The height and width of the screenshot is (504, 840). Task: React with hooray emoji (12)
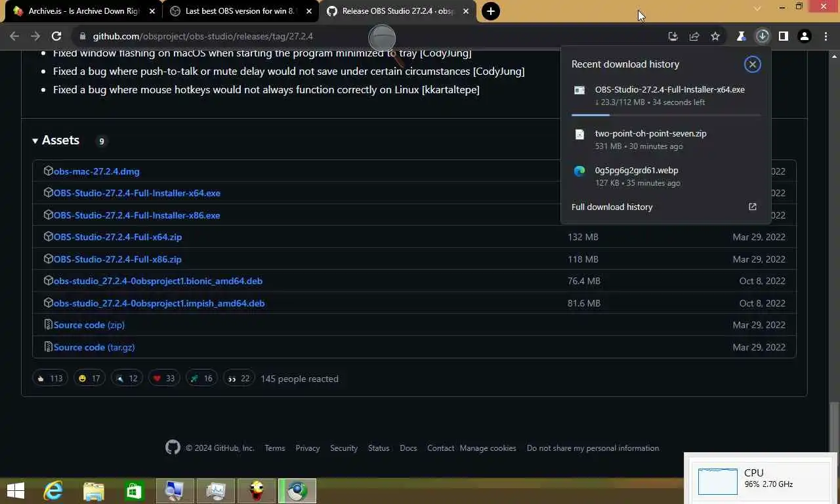coord(127,379)
